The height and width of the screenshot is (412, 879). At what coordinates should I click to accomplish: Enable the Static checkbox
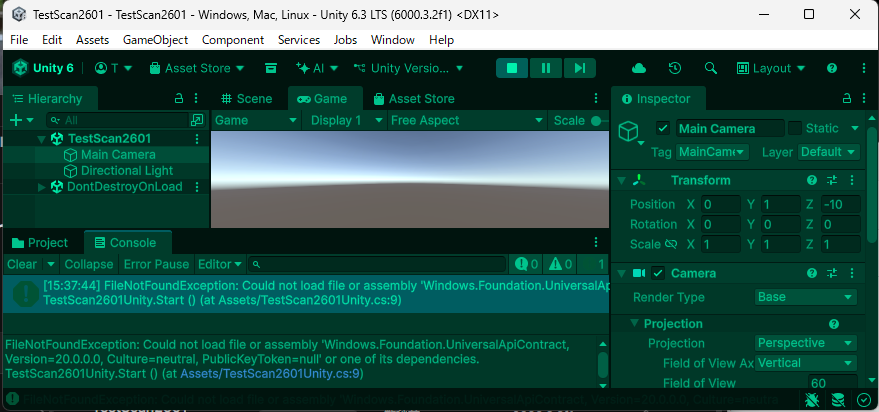[795, 128]
